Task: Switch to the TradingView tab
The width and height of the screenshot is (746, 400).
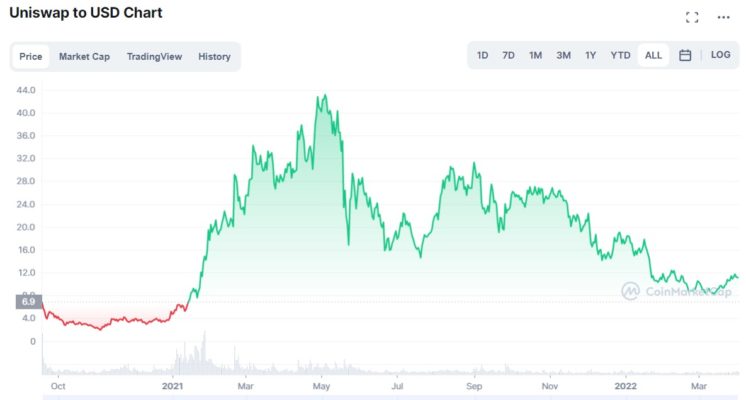Action: pos(154,57)
